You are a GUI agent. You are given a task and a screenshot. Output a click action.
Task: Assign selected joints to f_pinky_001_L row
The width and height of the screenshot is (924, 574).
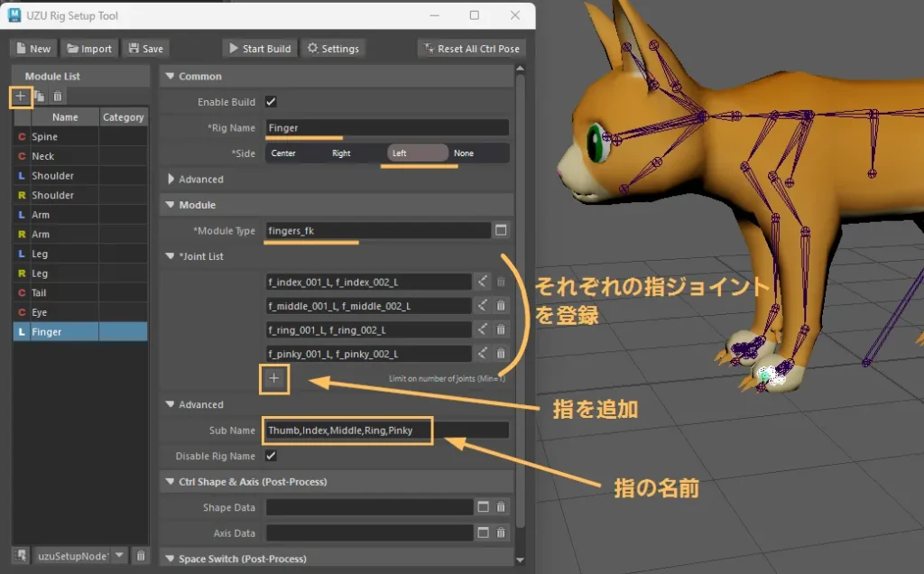click(x=483, y=354)
